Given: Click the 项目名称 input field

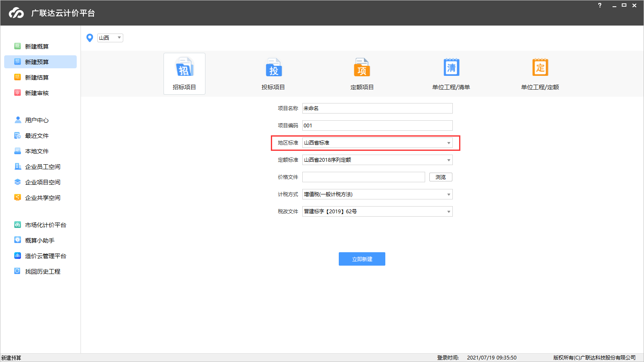Looking at the screenshot, I should coord(377,109).
